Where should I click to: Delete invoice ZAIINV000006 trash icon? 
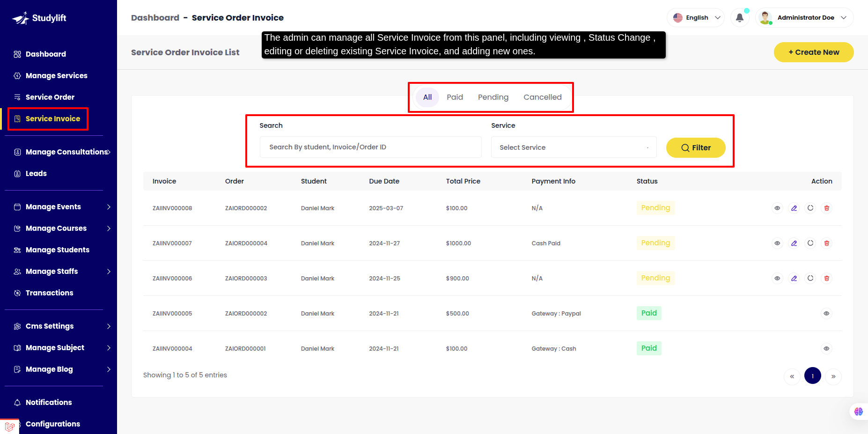(827, 278)
